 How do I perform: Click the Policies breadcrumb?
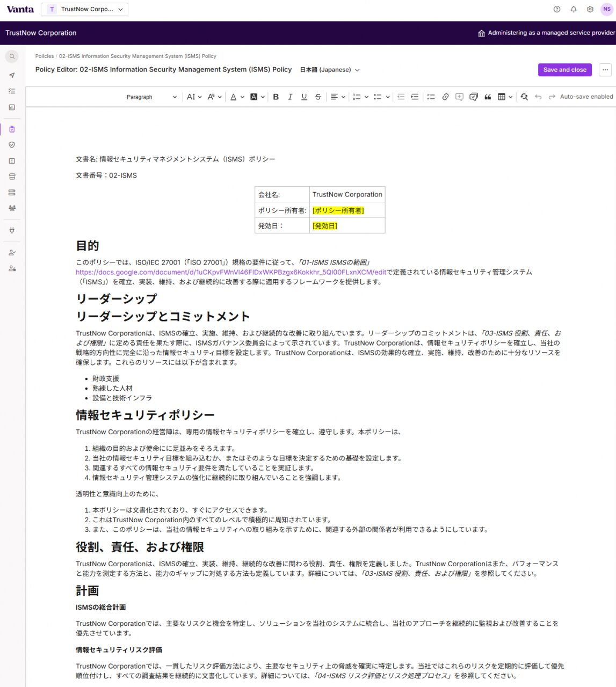(x=45, y=56)
